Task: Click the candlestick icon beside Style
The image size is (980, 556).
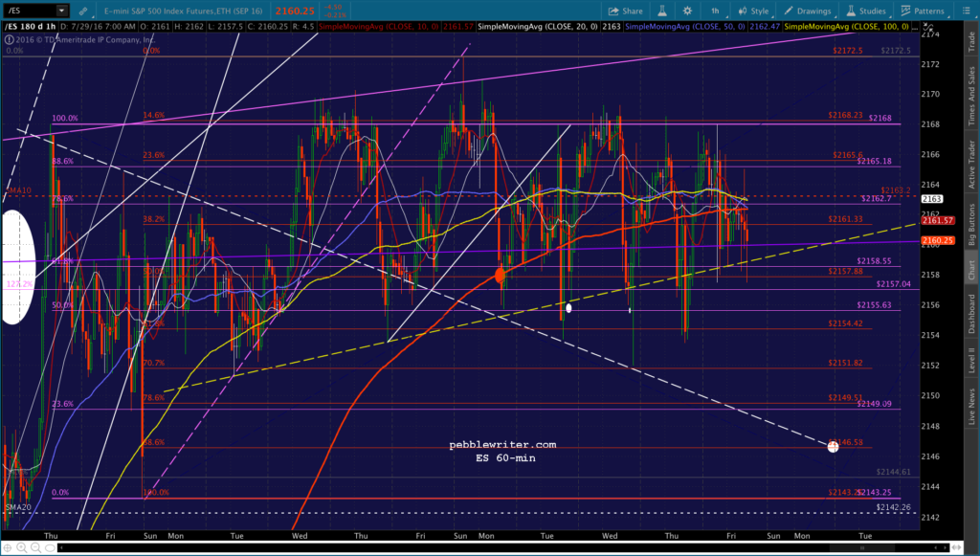Action: point(743,11)
